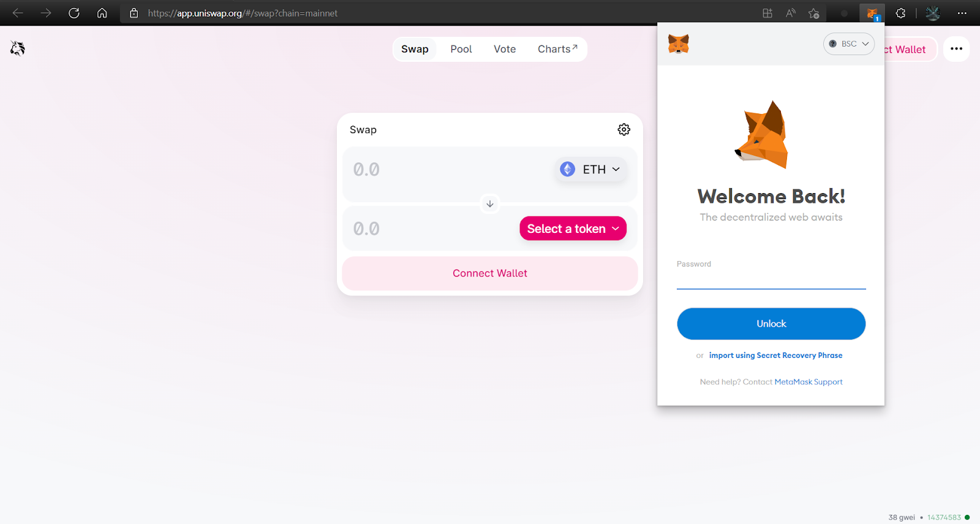Focus the MetaMask Password field
The width and height of the screenshot is (980, 524).
771,279
